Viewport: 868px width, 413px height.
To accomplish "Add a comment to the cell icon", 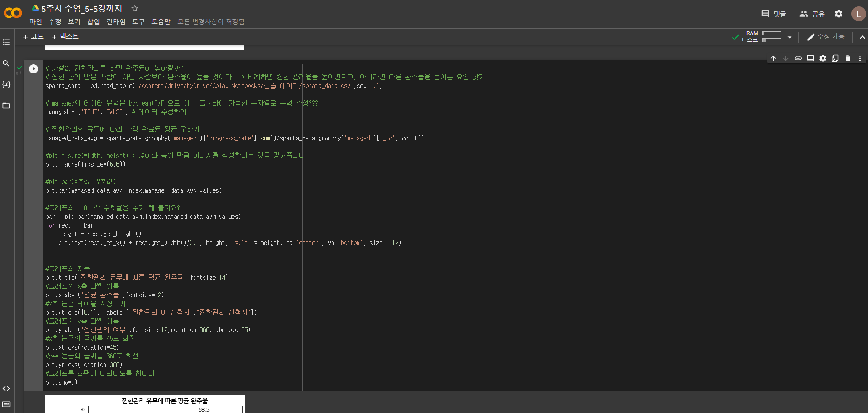I will pos(810,58).
